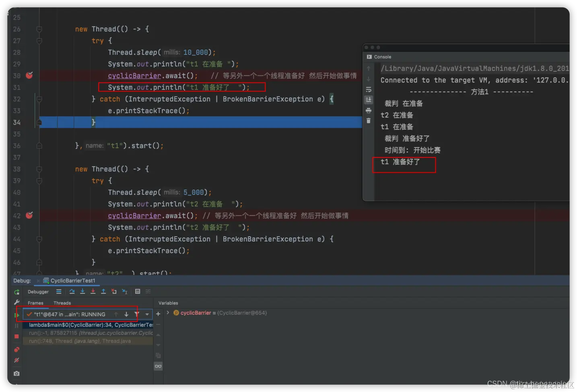Step over the current line
Image resolution: width=577 pixels, height=392 pixels.
click(x=72, y=291)
